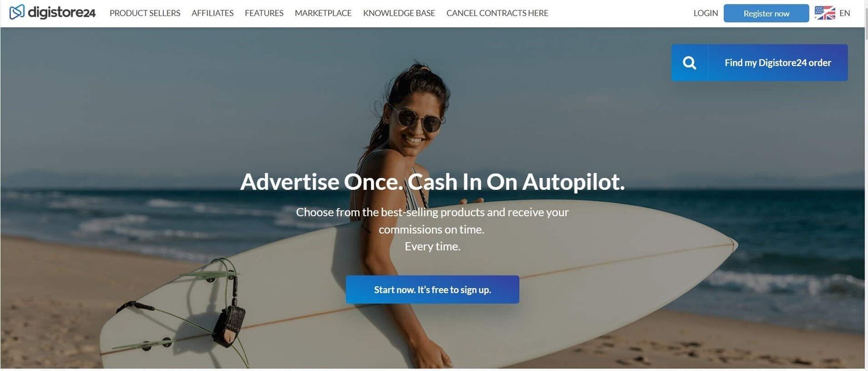This screenshot has width=868, height=371.
Task: Click the Register now button
Action: (x=766, y=14)
